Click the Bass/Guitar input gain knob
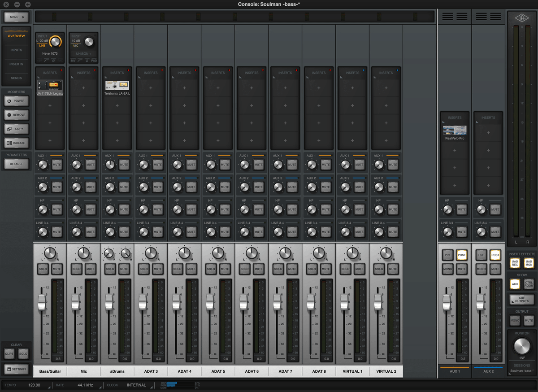 click(x=56, y=41)
